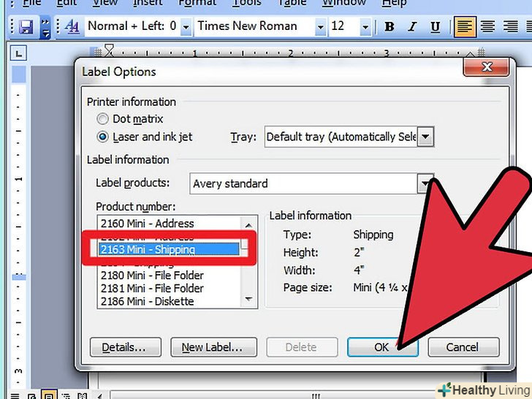Click the first line indent ruler marker
This screenshot has width=532, height=399.
coord(109,47)
